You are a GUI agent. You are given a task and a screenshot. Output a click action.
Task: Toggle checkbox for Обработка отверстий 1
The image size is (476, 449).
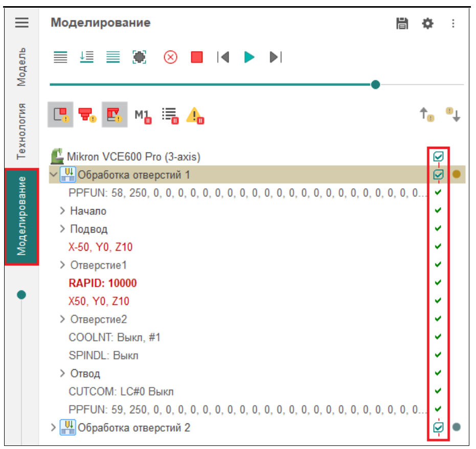pos(438,175)
